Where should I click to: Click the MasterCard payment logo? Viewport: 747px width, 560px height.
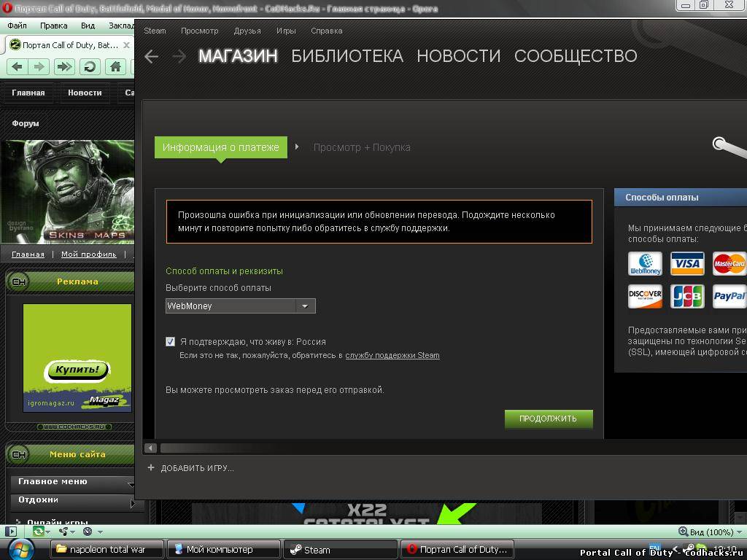(729, 264)
